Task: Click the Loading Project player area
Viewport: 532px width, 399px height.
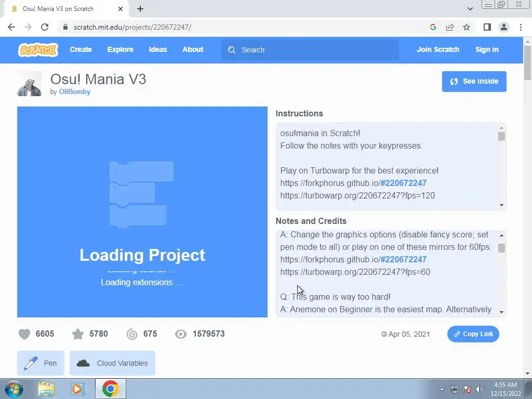Action: (x=142, y=212)
